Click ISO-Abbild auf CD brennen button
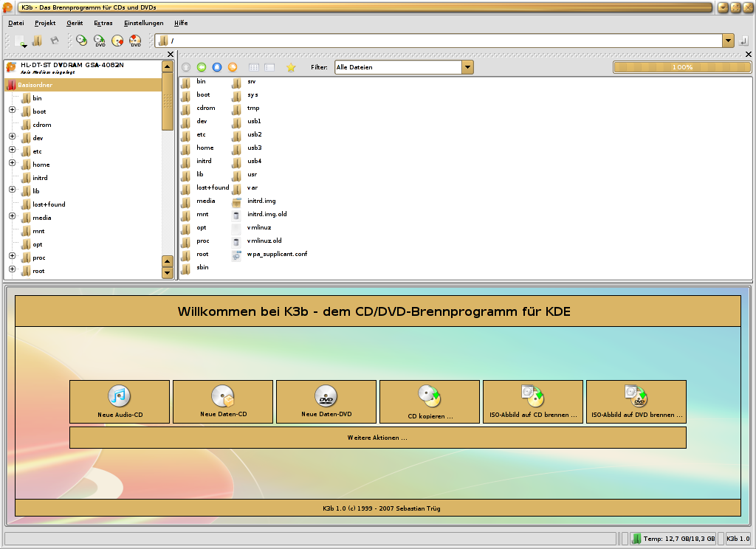Viewport: 756px width, 549px height. (x=533, y=402)
